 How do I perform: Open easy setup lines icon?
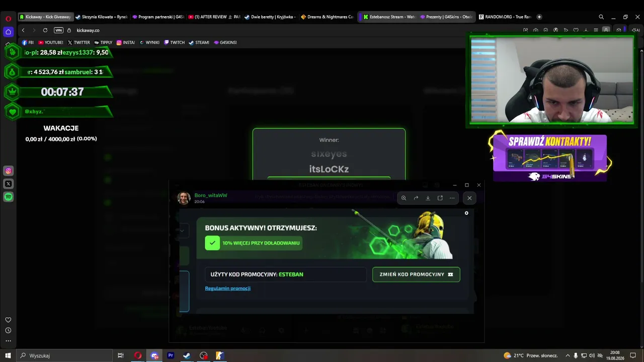point(596,30)
